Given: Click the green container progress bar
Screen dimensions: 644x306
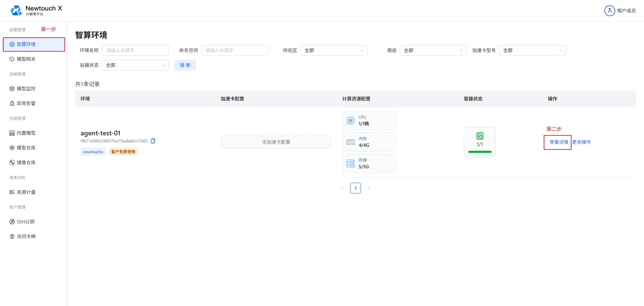Looking at the screenshot, I should tap(480, 152).
